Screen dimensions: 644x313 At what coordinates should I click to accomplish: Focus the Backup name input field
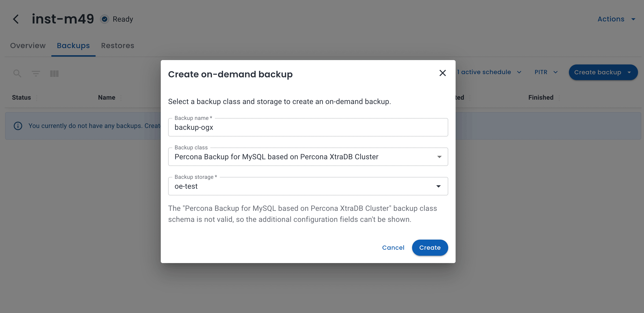click(308, 127)
